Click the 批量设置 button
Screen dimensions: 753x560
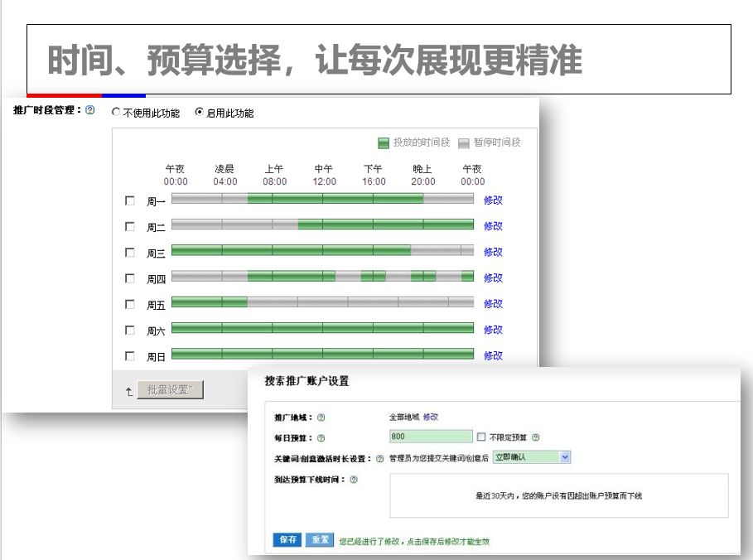(170, 390)
